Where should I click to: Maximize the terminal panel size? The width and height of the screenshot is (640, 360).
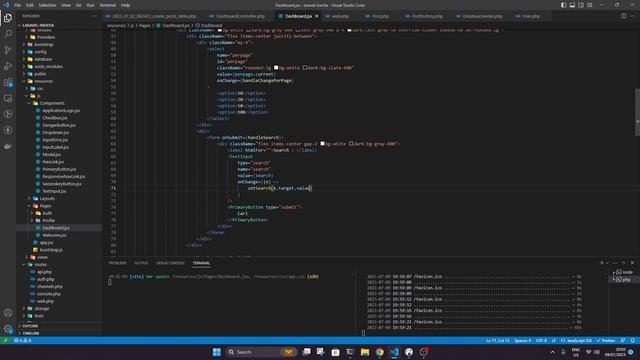623,263
